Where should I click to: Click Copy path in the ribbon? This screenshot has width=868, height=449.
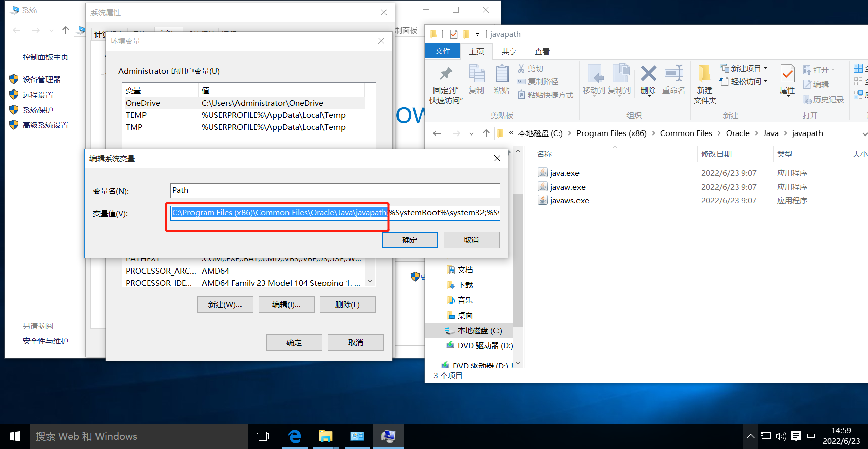click(x=538, y=81)
